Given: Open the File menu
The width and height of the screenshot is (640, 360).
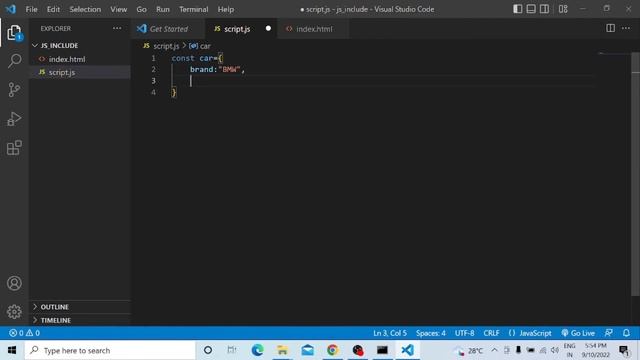Looking at the screenshot, I should 31,9.
